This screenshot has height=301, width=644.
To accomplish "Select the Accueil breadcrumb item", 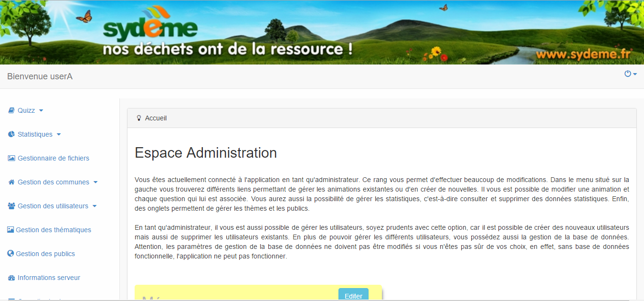I will pos(155,118).
